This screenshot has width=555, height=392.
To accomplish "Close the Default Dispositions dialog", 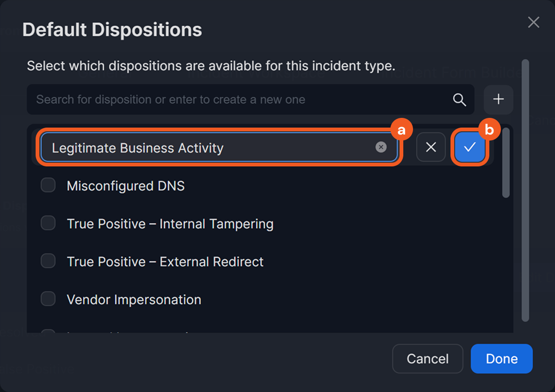I will (533, 22).
